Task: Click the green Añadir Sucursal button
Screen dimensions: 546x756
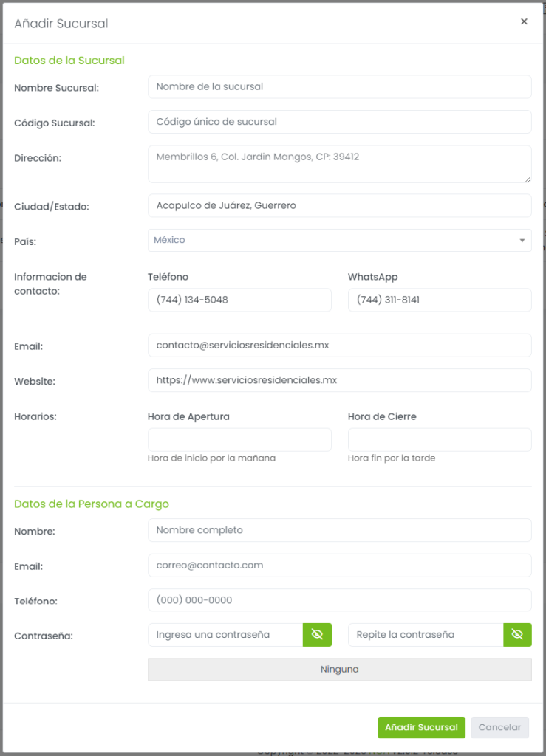Action: 421,727
